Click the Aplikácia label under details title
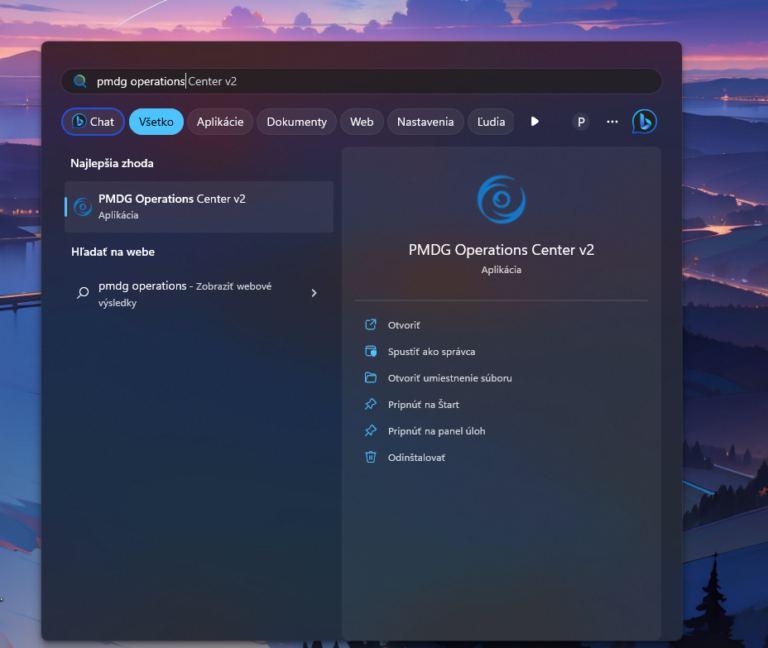The height and width of the screenshot is (648, 768). coord(501,270)
